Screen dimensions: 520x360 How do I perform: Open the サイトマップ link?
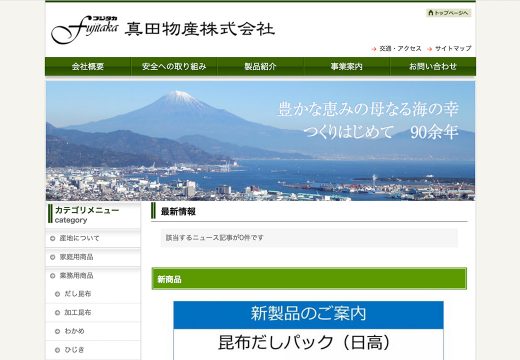tap(453, 48)
